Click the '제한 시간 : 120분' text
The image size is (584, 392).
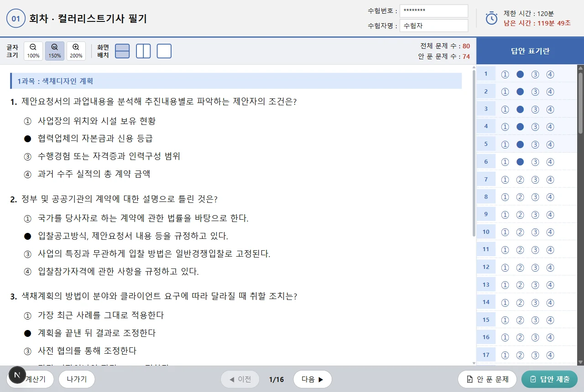(529, 13)
